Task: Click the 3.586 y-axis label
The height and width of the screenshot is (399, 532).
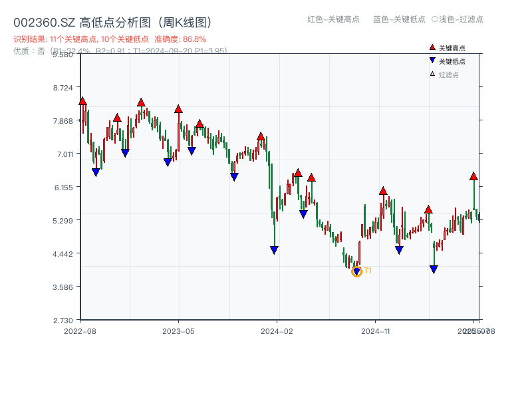Action: coord(63,287)
